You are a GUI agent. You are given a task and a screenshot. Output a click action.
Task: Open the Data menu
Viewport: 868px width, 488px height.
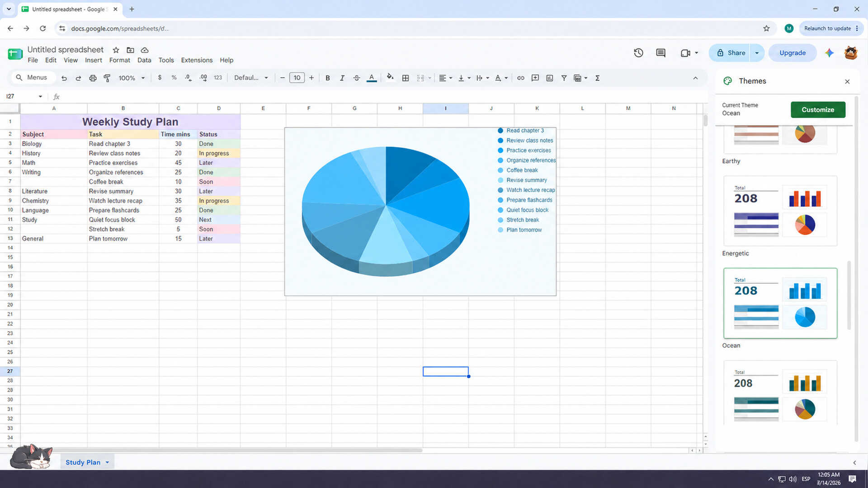coord(144,60)
